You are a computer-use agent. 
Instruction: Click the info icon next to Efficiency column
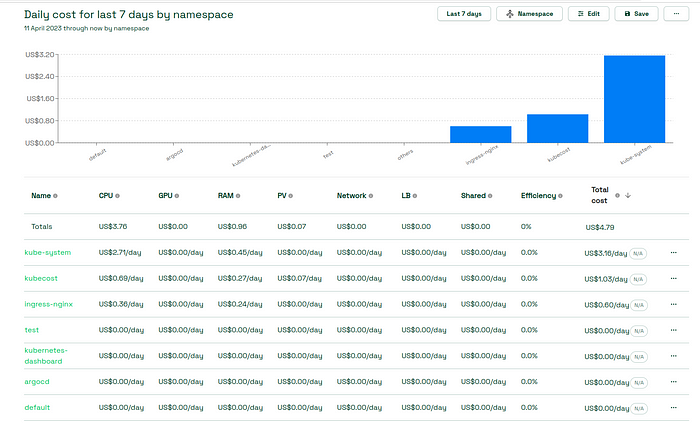click(x=560, y=196)
